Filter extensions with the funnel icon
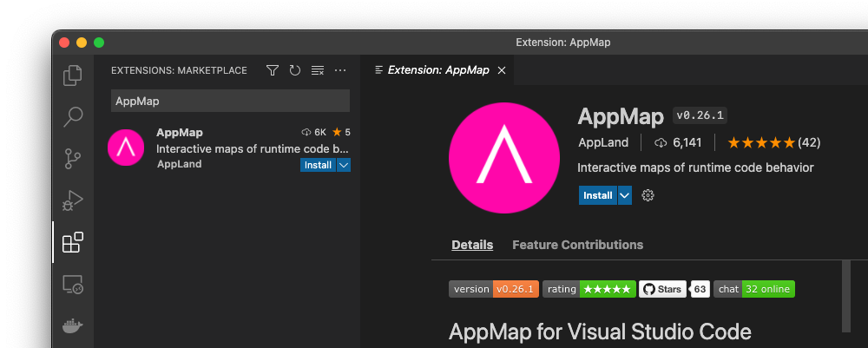The height and width of the screenshot is (348, 868). (273, 70)
